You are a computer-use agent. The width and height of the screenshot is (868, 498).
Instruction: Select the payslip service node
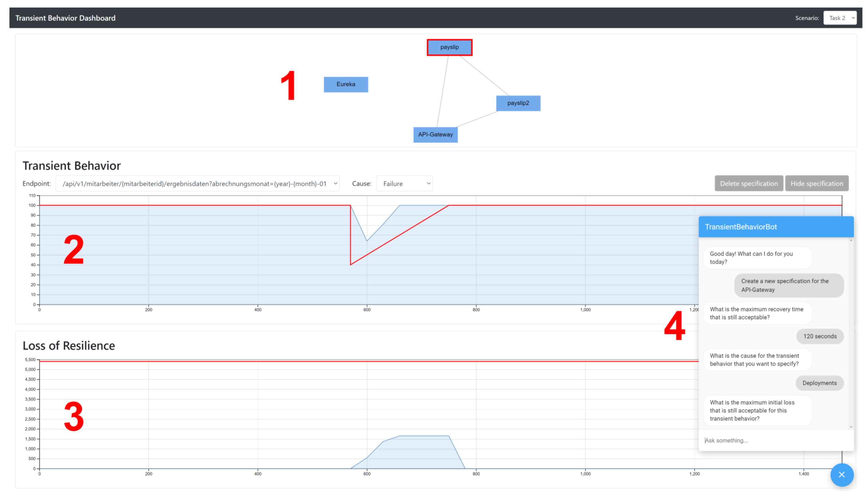[449, 47]
